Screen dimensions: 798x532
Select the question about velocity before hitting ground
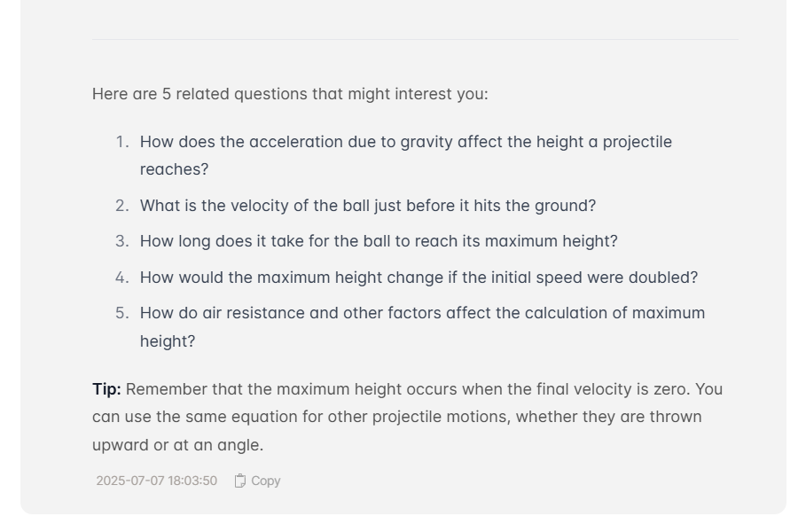(368, 206)
